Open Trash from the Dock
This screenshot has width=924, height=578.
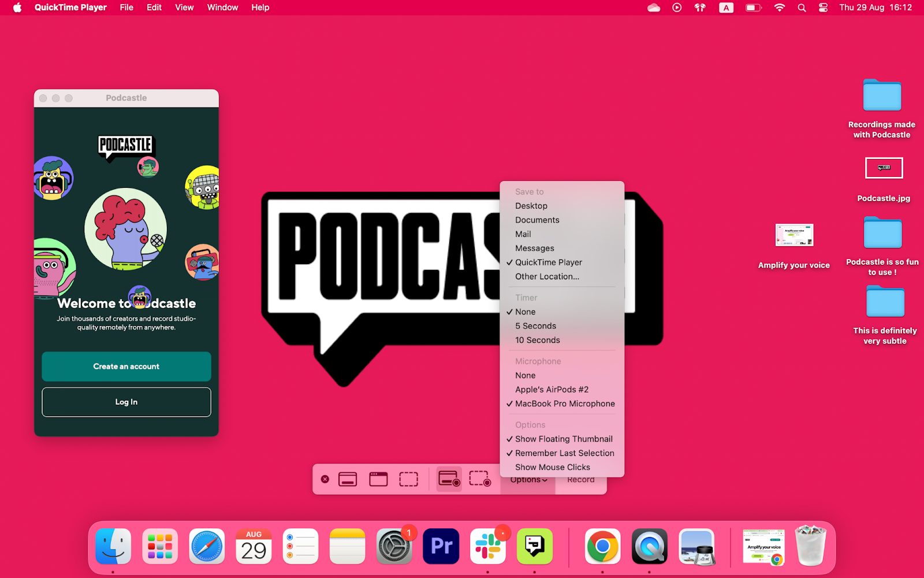point(811,545)
